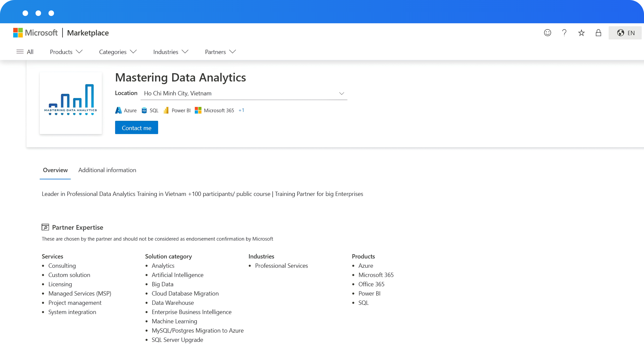Click the Power BI product icon
This screenshot has width=644, height=355.
[x=166, y=110]
